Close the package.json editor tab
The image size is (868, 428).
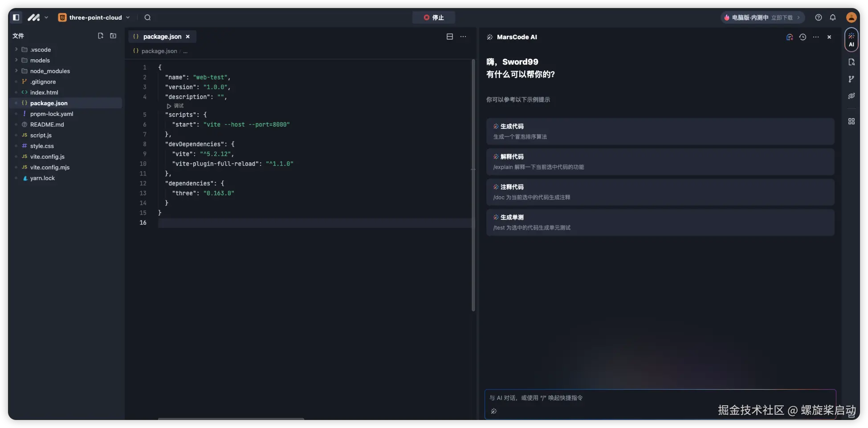click(x=188, y=37)
